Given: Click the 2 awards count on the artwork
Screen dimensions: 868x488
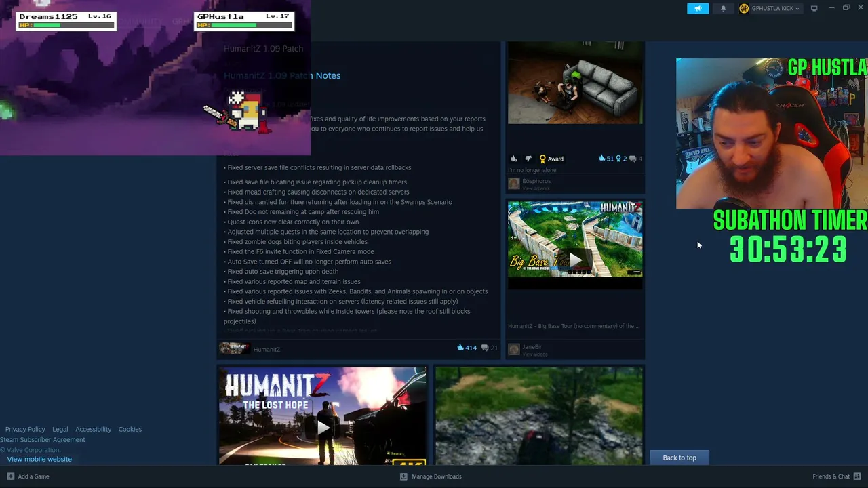Looking at the screenshot, I should (621, 159).
